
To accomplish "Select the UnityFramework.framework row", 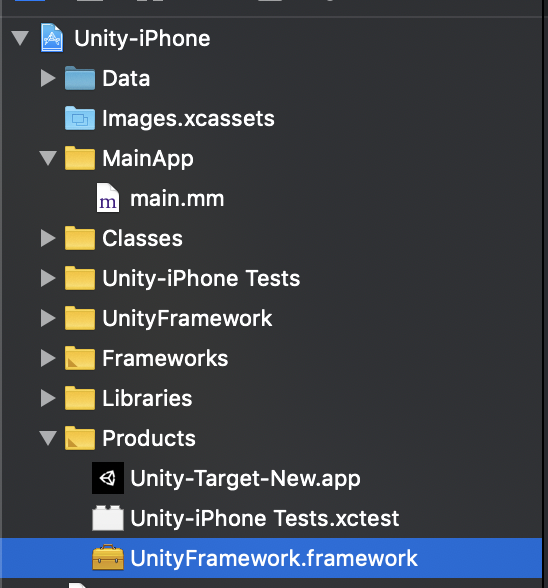I will point(272,558).
